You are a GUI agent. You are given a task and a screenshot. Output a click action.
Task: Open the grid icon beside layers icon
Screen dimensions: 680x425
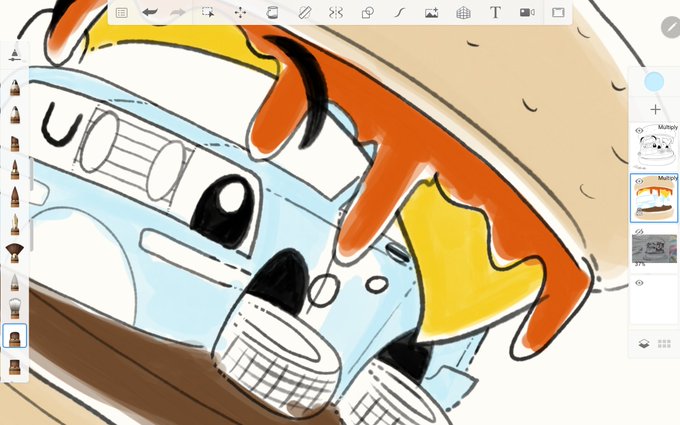pyautogui.click(x=664, y=344)
